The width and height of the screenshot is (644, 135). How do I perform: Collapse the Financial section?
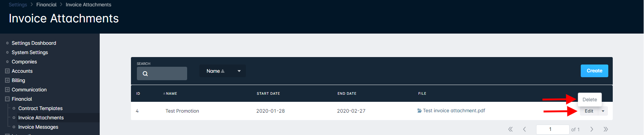[7, 99]
